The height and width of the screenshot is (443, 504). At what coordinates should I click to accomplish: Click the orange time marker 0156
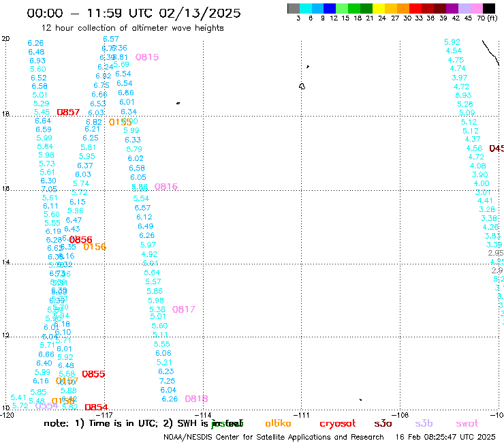point(95,247)
